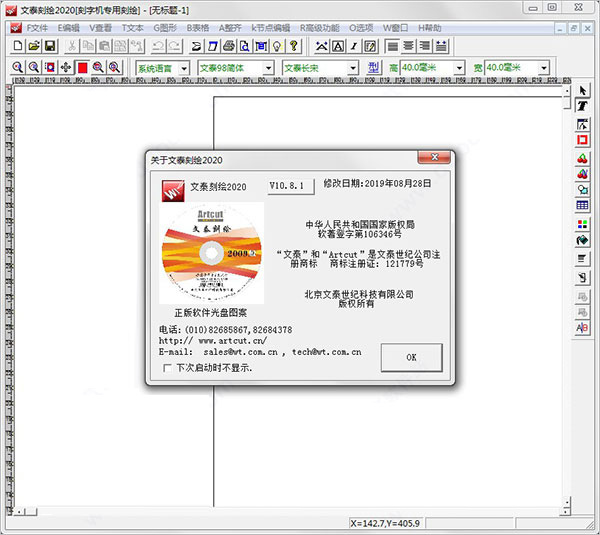
Task: Open the E编辑 menu
Action: pyautogui.click(x=68, y=28)
